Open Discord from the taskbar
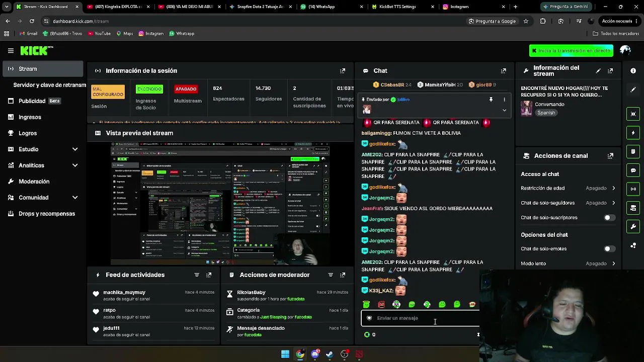 315,354
